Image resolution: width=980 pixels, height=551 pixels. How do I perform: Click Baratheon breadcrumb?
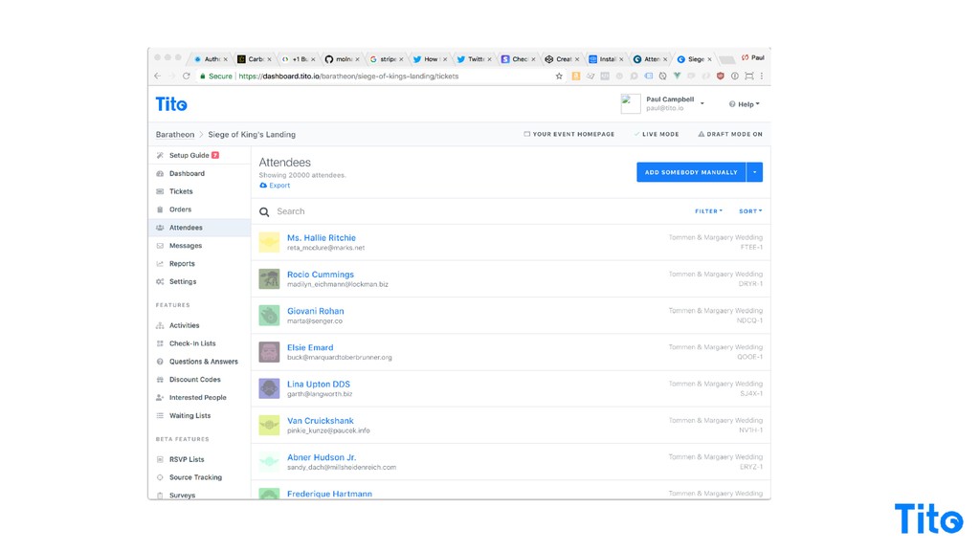click(175, 134)
